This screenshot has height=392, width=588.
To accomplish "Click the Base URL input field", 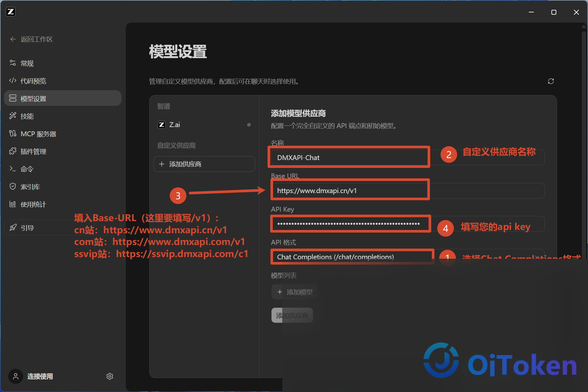I will 408,191.
